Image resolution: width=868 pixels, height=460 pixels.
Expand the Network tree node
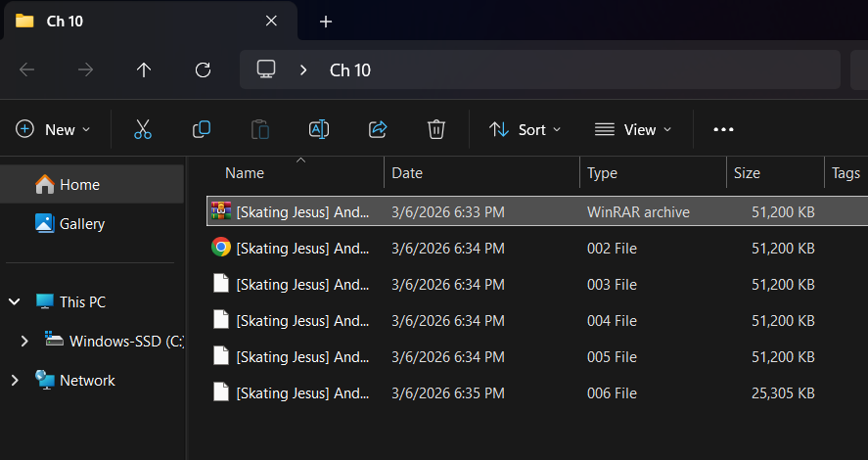[15, 381]
